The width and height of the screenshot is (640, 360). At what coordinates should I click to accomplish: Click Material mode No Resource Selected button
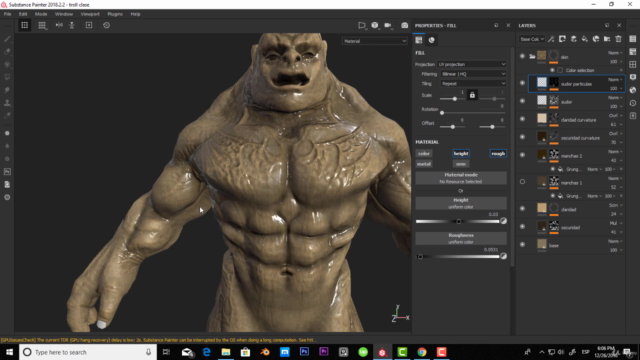tap(461, 178)
